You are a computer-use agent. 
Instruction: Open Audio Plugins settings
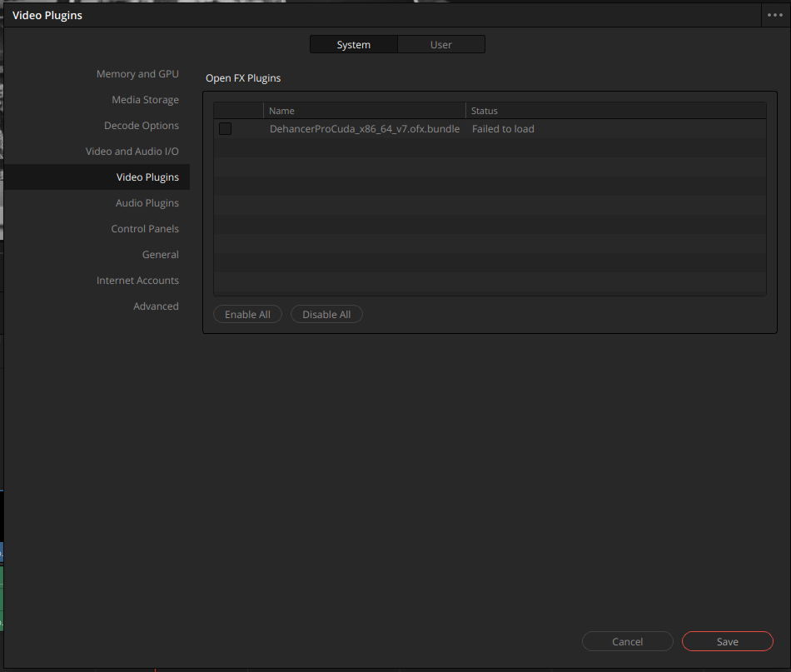(147, 203)
